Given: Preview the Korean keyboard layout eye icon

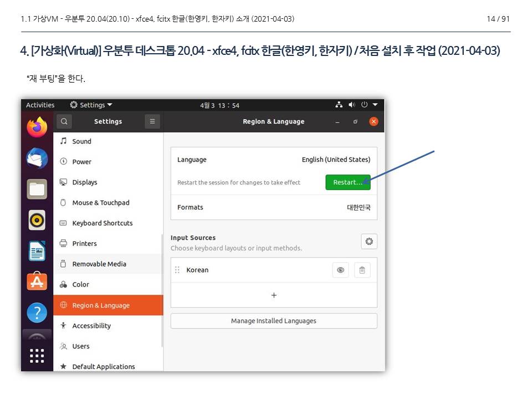Looking at the screenshot, I should pos(341,270).
